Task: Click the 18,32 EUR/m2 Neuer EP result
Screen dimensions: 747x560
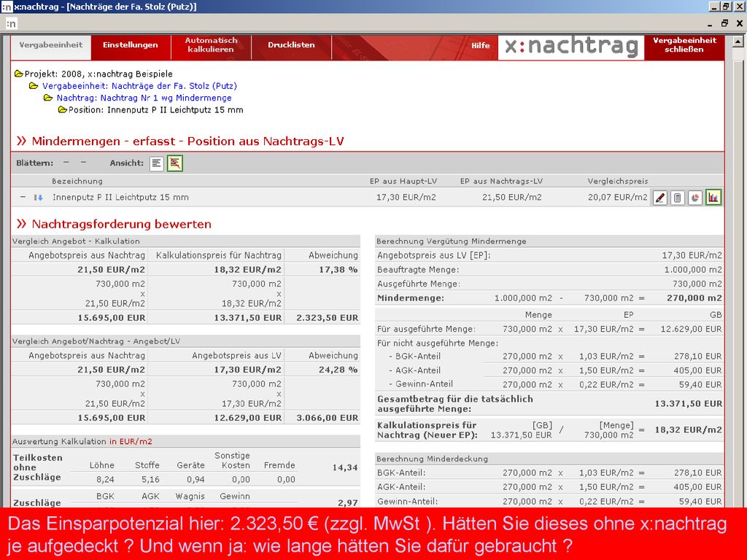Action: pyautogui.click(x=689, y=430)
